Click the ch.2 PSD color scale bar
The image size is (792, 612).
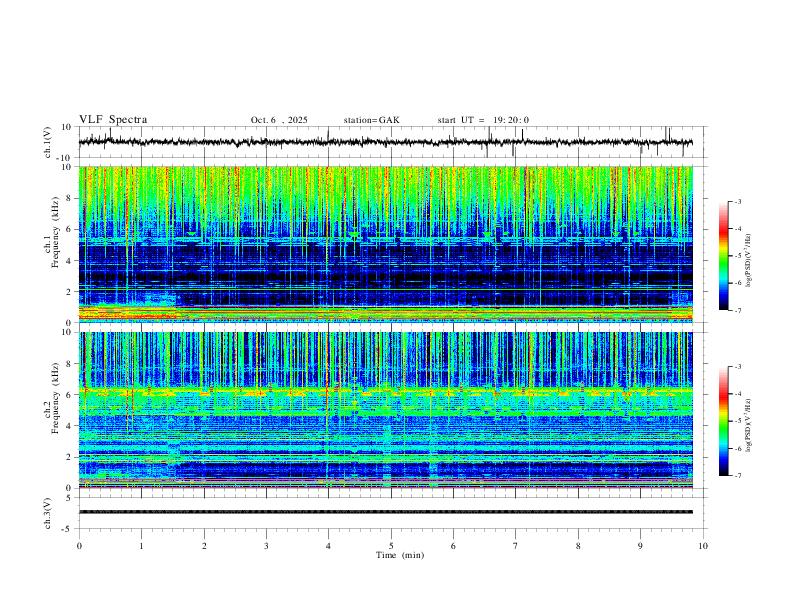pyautogui.click(x=724, y=421)
